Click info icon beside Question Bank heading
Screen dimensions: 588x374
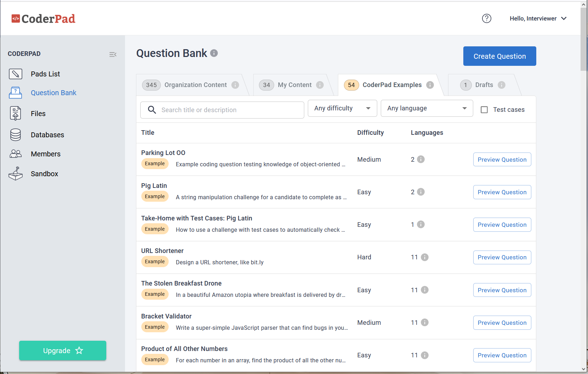214,53
